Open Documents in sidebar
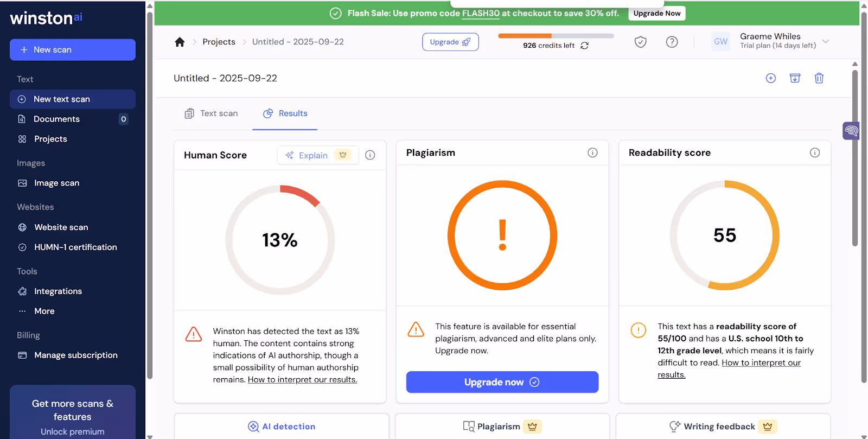 pyautogui.click(x=73, y=119)
